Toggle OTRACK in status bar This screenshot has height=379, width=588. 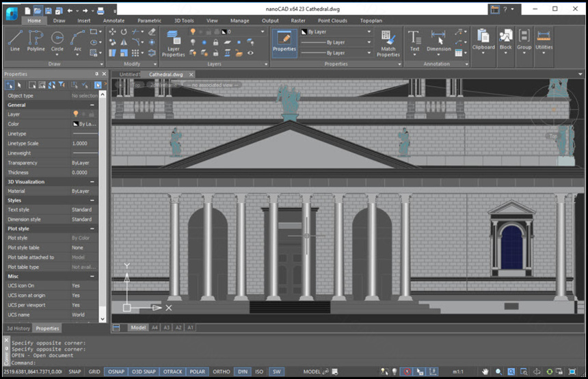(172, 371)
